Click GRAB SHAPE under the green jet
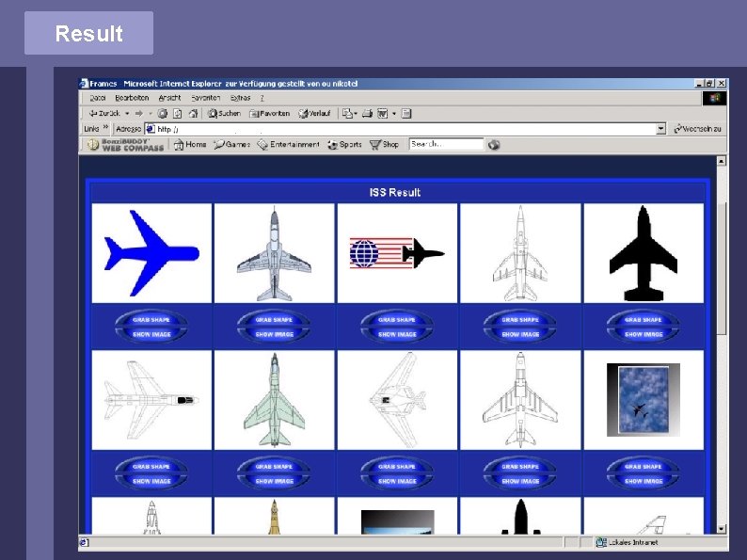747x560 pixels. (x=275, y=467)
